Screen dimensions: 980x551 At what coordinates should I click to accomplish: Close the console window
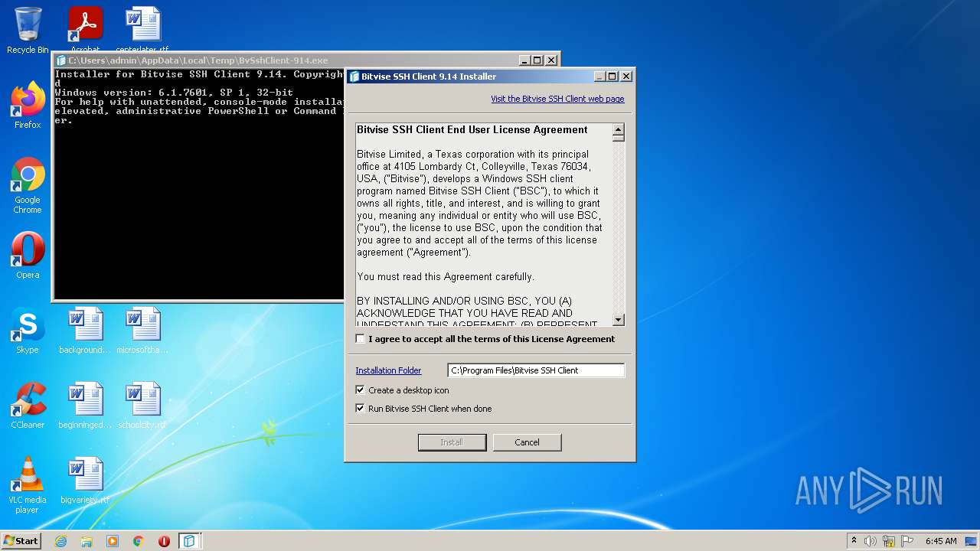point(550,60)
